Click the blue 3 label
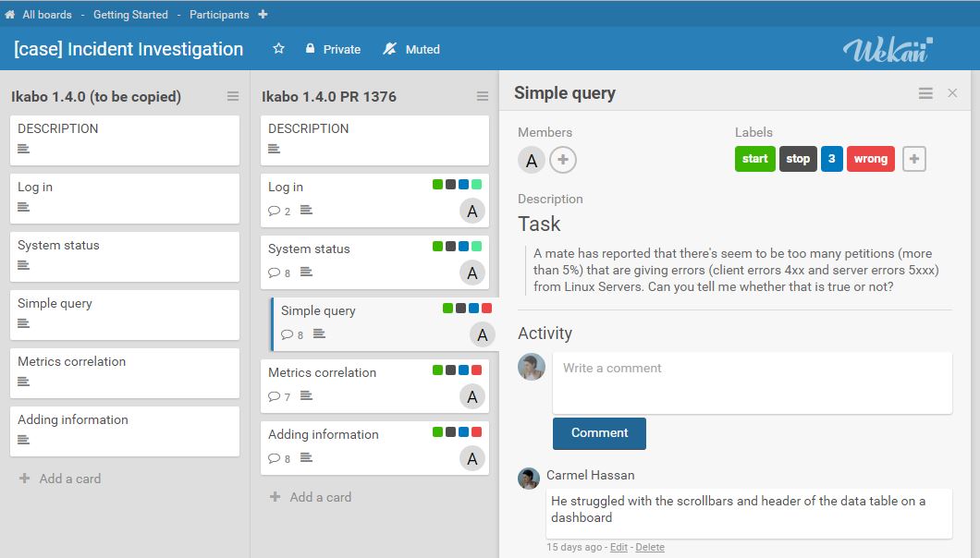The width and height of the screenshot is (980, 558). point(832,159)
